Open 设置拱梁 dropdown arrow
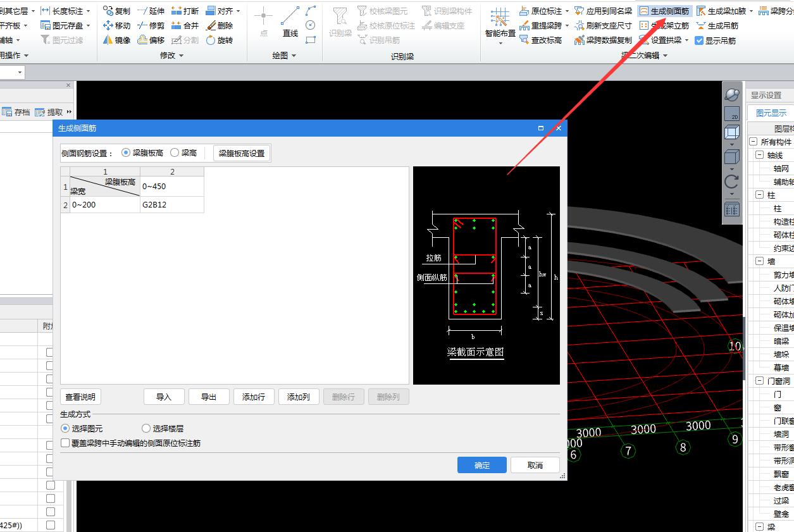Viewport: 794px width, 532px height. point(687,40)
